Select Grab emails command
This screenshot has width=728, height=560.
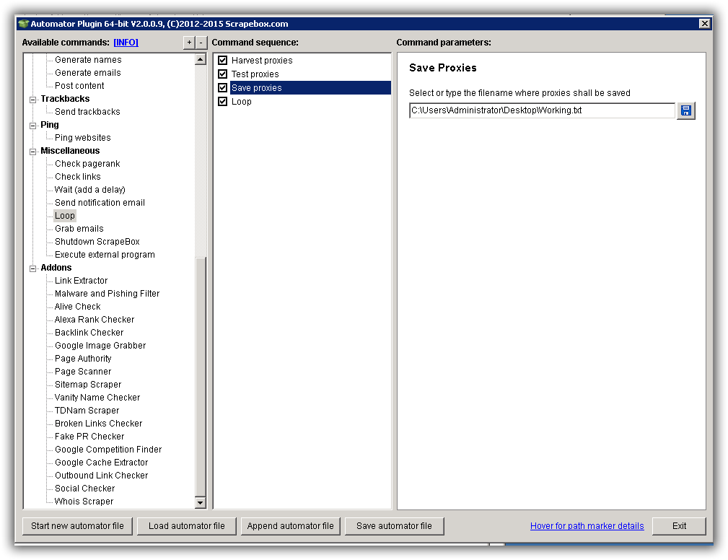[x=79, y=229]
